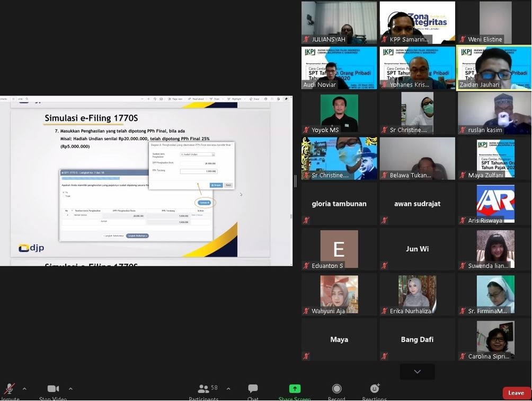Image resolution: width=532 pixels, height=401 pixels.
Task: Click the pin icon in PDF toolbar
Action: point(286,99)
